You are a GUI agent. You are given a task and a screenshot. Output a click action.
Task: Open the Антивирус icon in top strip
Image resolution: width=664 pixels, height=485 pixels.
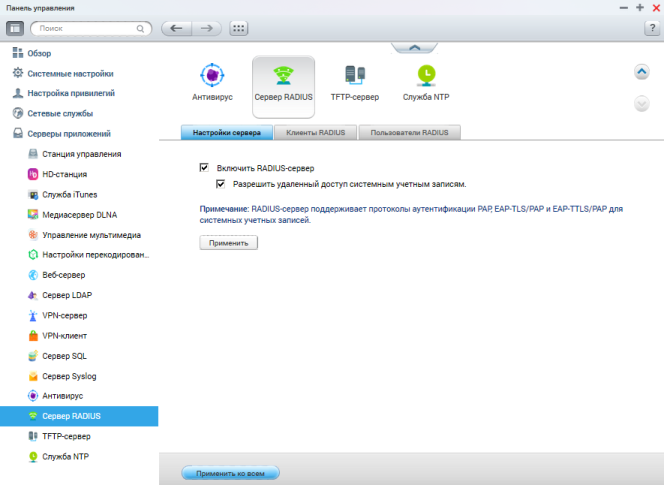(x=212, y=83)
